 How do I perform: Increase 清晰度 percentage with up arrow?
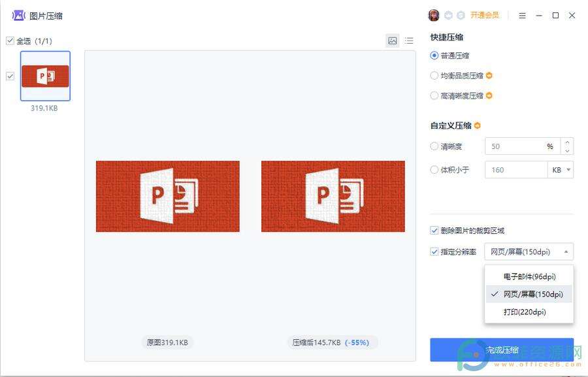pos(567,142)
